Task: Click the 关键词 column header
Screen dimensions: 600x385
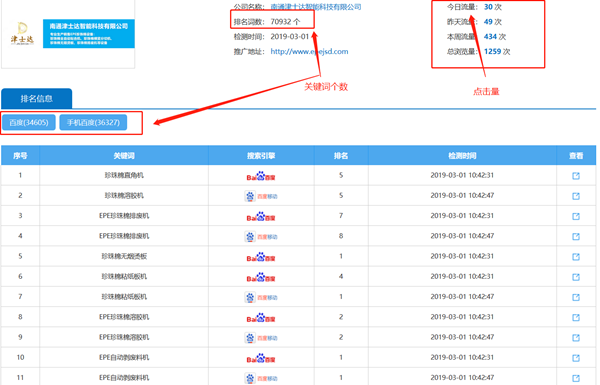Action: (124, 156)
